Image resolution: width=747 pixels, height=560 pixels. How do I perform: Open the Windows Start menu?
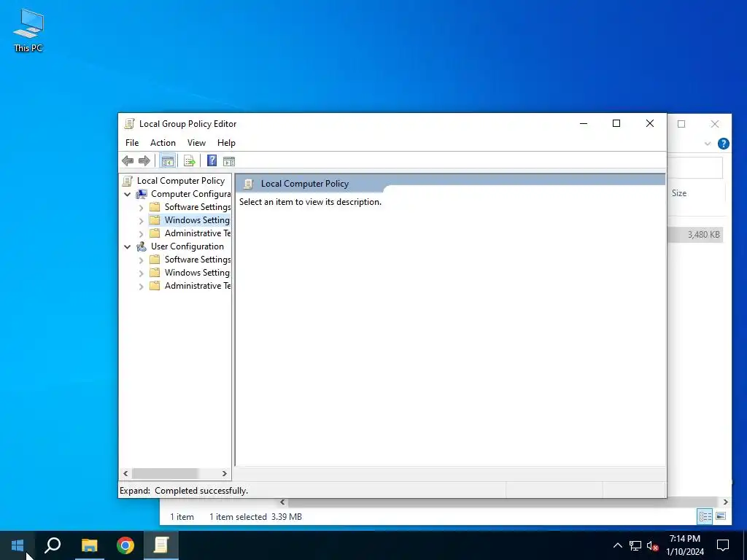[x=18, y=545]
